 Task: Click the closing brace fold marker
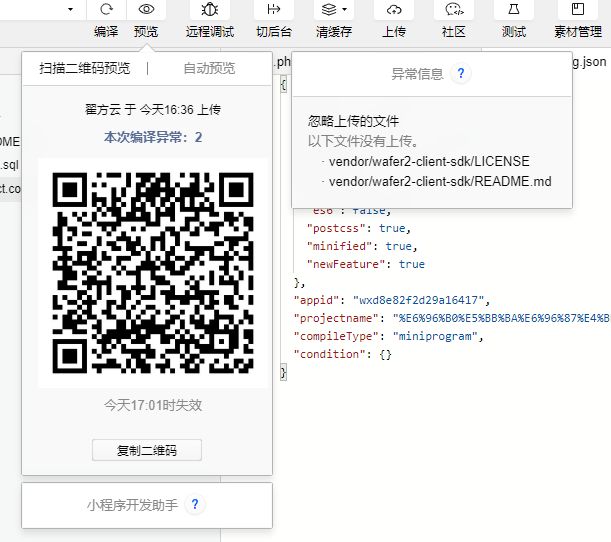pos(283,373)
